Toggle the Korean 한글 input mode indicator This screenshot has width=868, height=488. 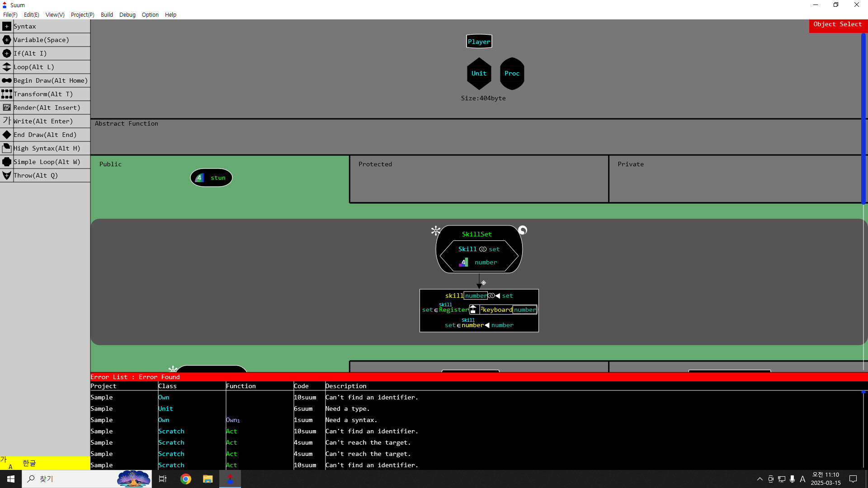pos(29,463)
